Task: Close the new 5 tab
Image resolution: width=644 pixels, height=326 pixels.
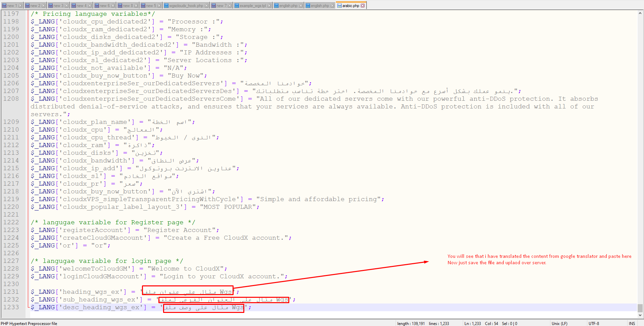Action: [159, 6]
